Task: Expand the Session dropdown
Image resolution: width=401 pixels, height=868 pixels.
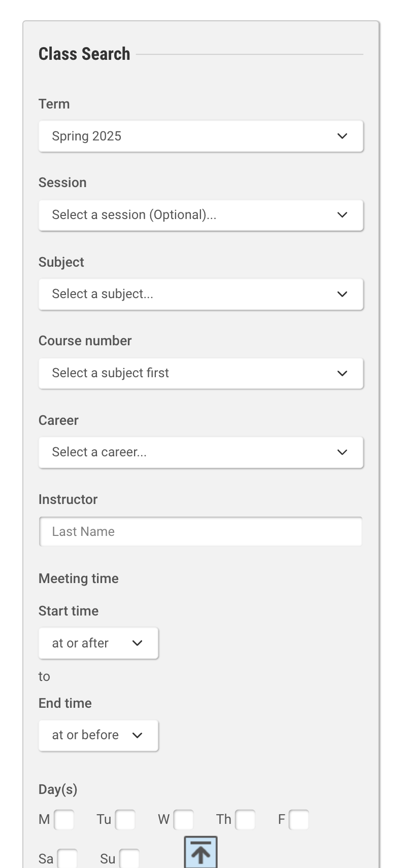Action: (201, 215)
